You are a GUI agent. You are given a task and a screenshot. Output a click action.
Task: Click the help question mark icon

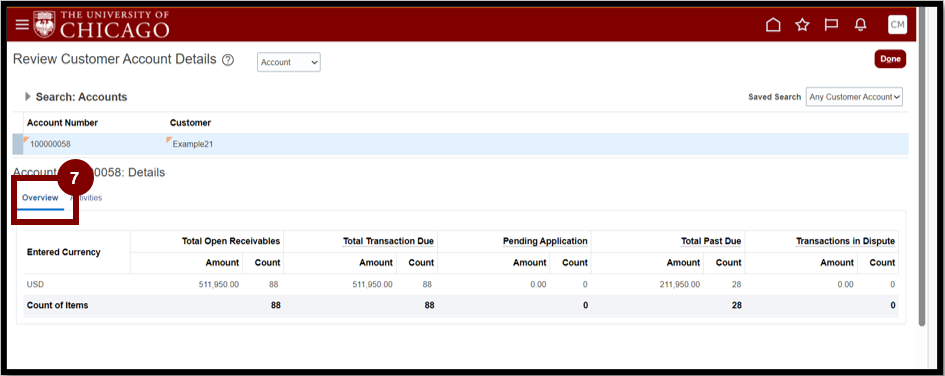click(x=228, y=60)
